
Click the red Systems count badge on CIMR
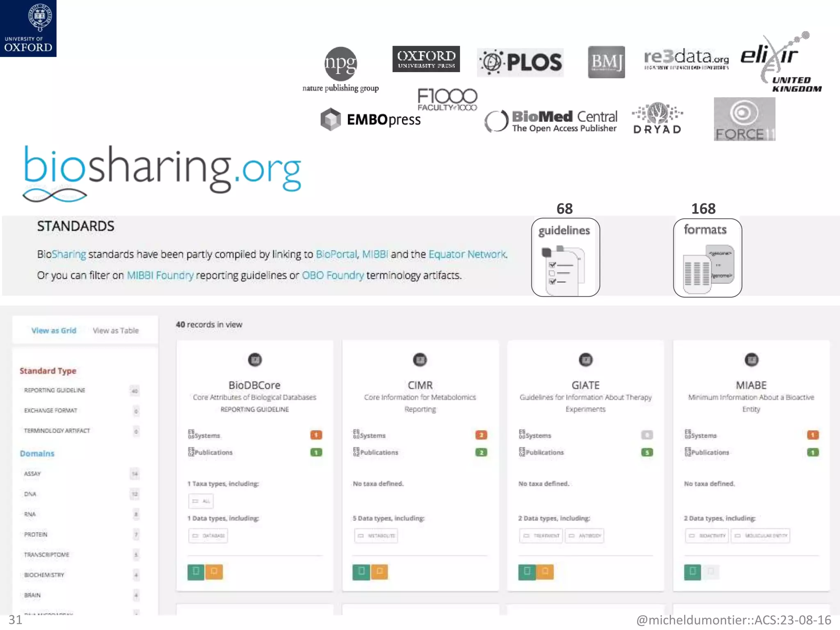(481, 435)
